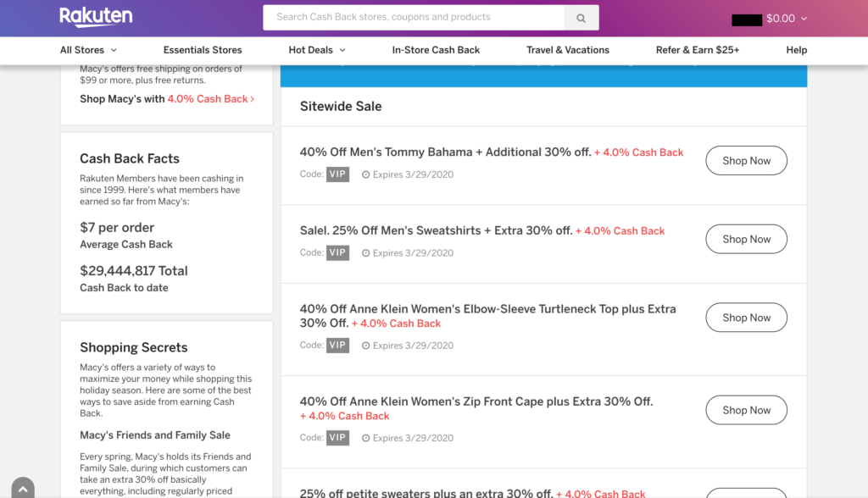Click Shop Now for Men's Sweatshirts deal
Image resolution: width=868 pixels, height=498 pixels.
click(746, 239)
